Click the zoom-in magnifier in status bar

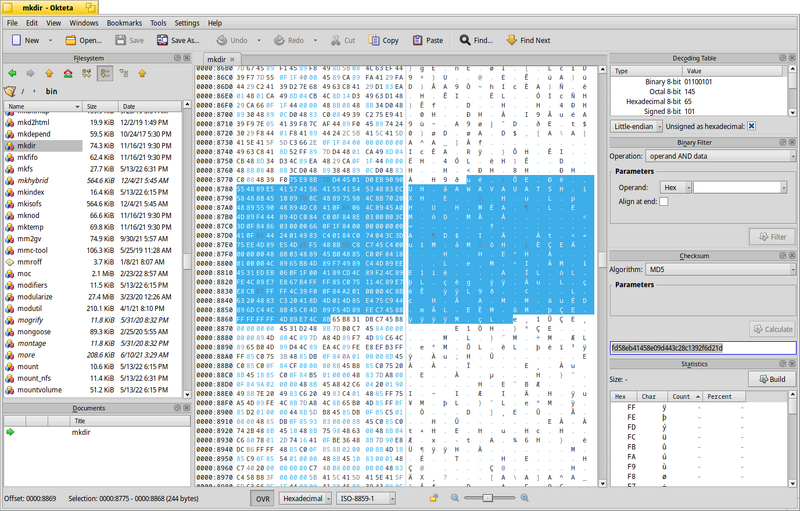(x=524, y=498)
